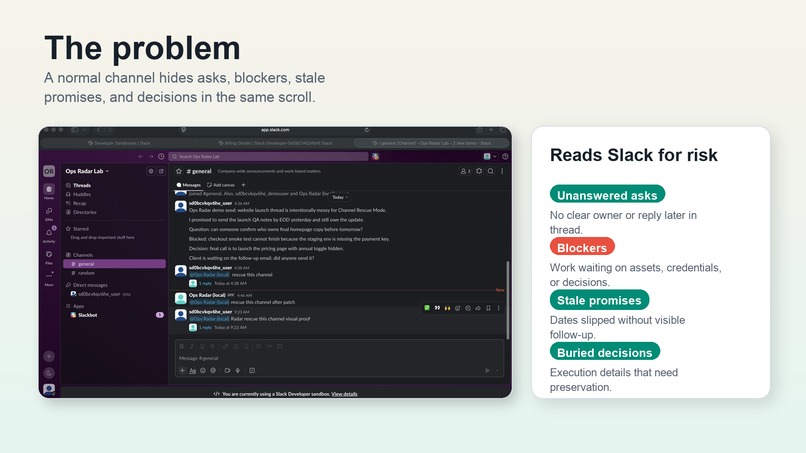This screenshot has height=453, width=806.
Task: Go back with the history back arrow
Action: coord(140,156)
